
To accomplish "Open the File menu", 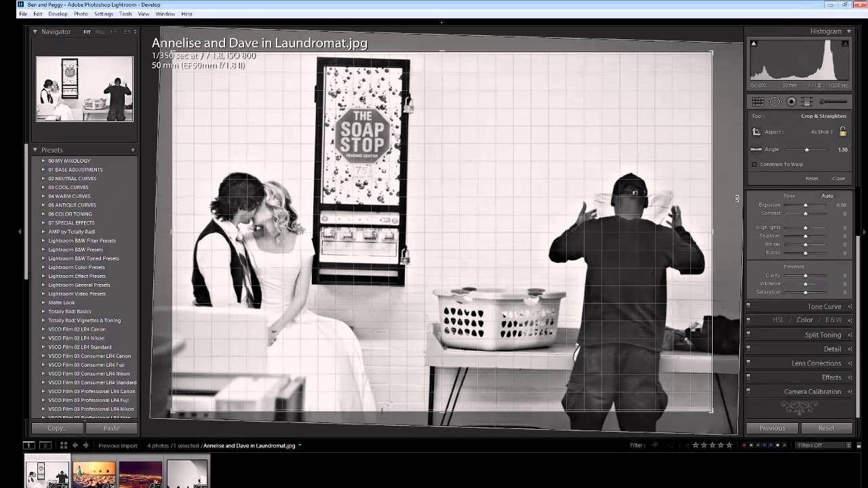I will pyautogui.click(x=23, y=14).
